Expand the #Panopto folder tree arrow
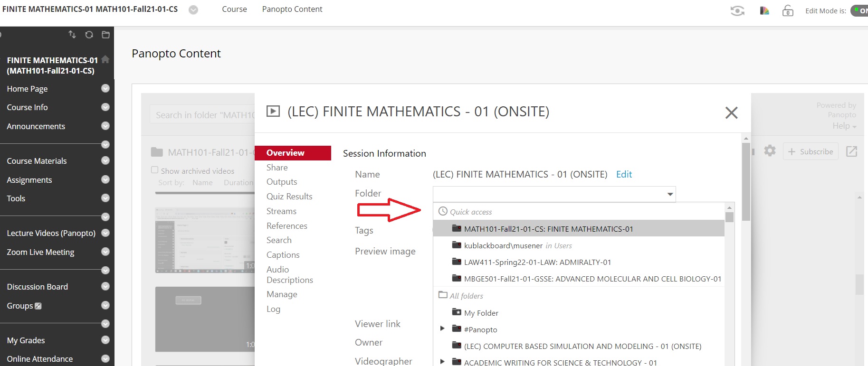 point(442,328)
